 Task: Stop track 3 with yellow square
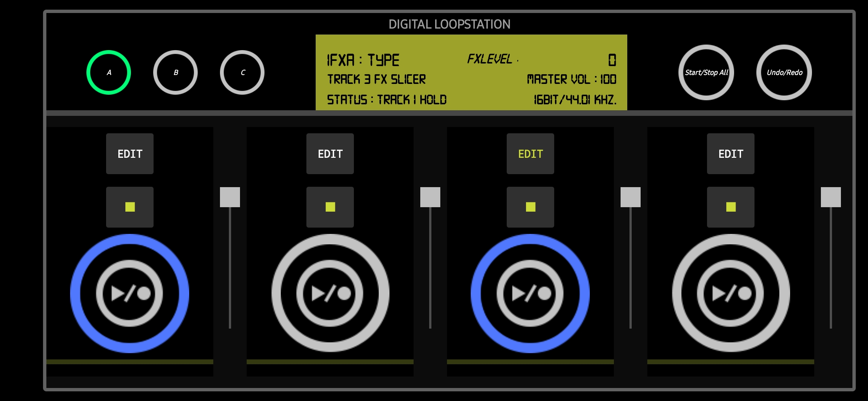pyautogui.click(x=530, y=207)
